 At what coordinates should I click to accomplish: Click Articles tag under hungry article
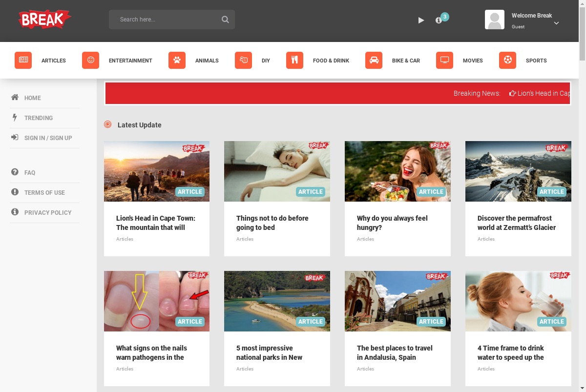(365, 239)
